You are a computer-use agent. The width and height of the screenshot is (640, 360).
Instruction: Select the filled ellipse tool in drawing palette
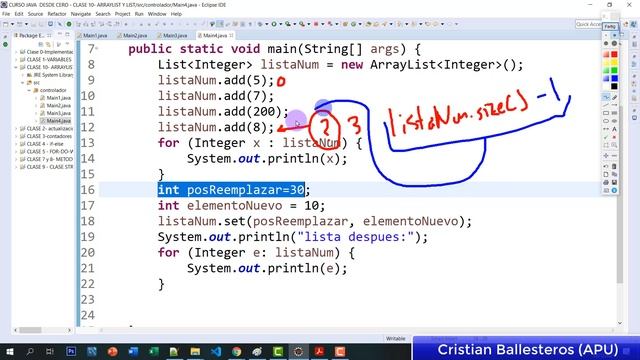click(x=614, y=120)
